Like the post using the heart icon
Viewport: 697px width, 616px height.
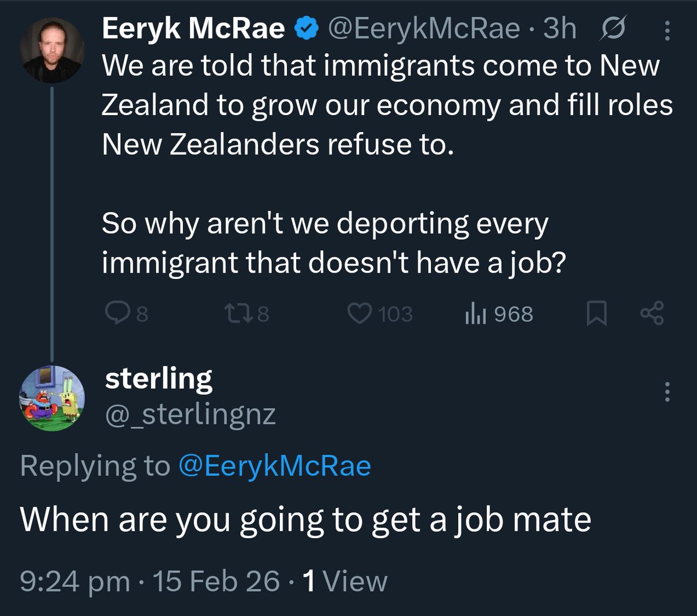360,314
